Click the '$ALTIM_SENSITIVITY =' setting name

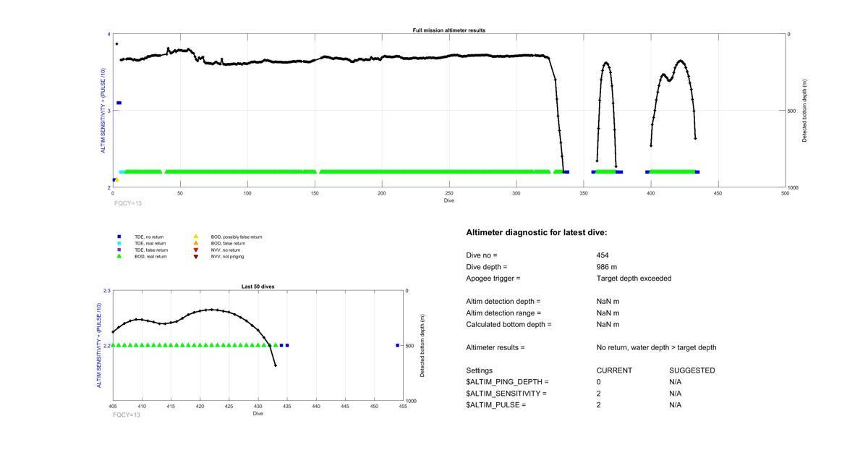pos(506,394)
